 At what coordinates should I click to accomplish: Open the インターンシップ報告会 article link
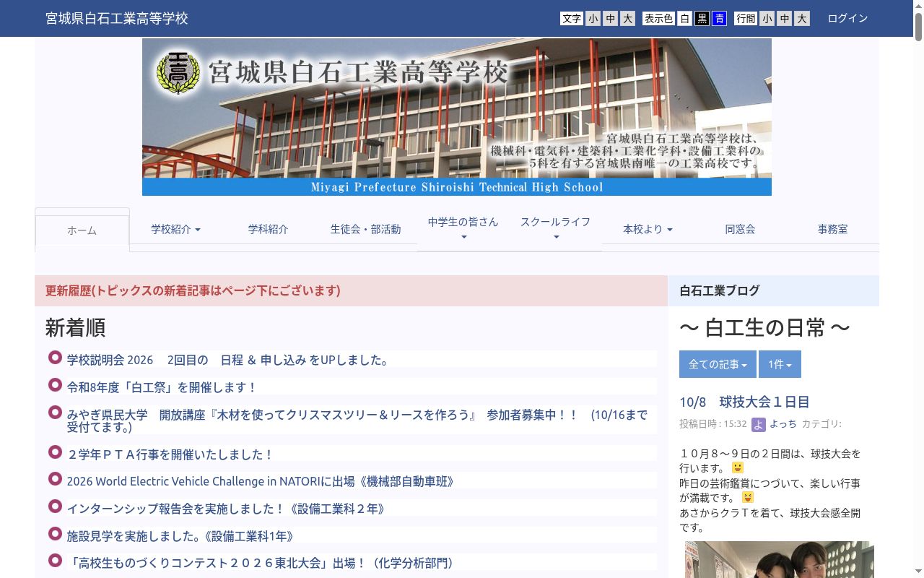tap(226, 509)
